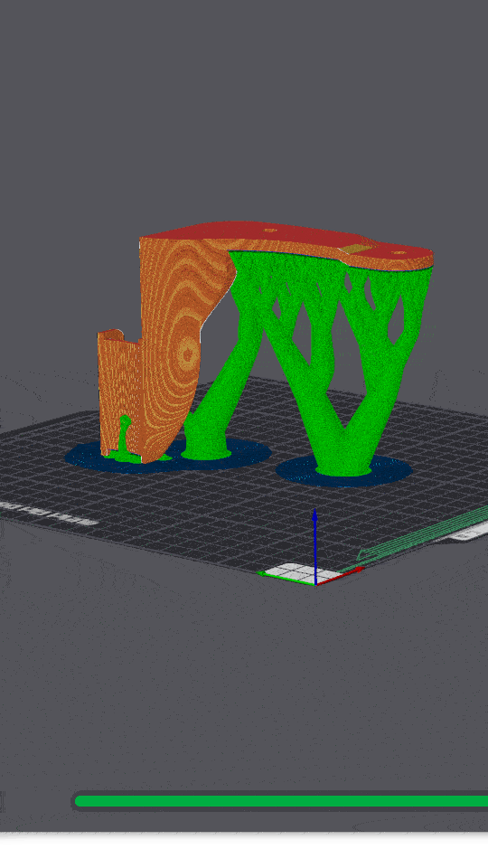Select the blue brim under the right support
The image size is (488, 868).
pyautogui.click(x=344, y=472)
